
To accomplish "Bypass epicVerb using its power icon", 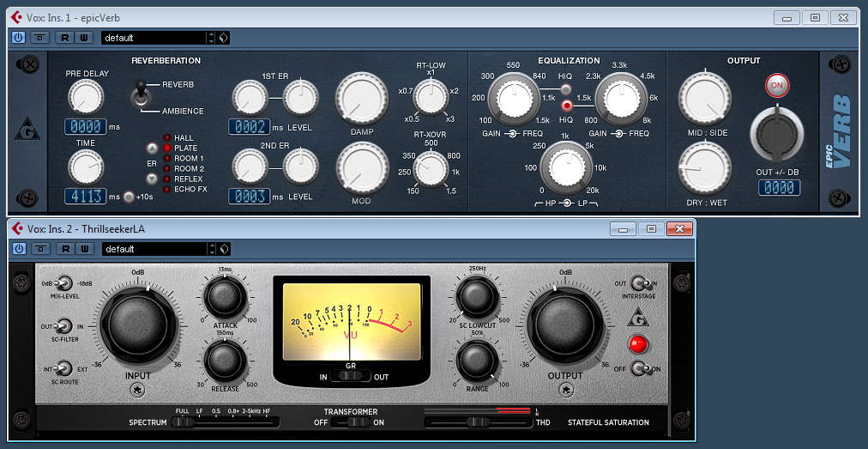I will pos(19,37).
